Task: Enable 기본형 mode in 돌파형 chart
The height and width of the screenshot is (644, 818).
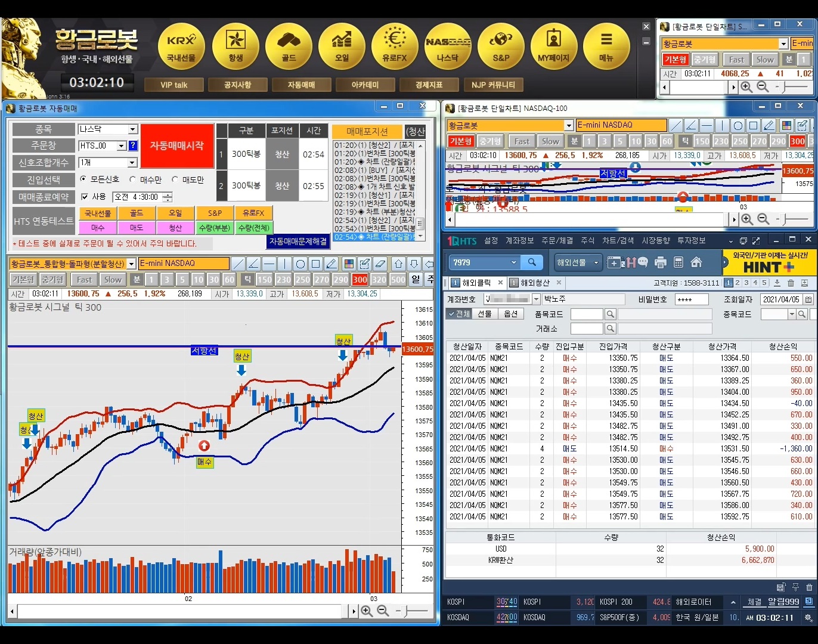Action: [x=23, y=279]
